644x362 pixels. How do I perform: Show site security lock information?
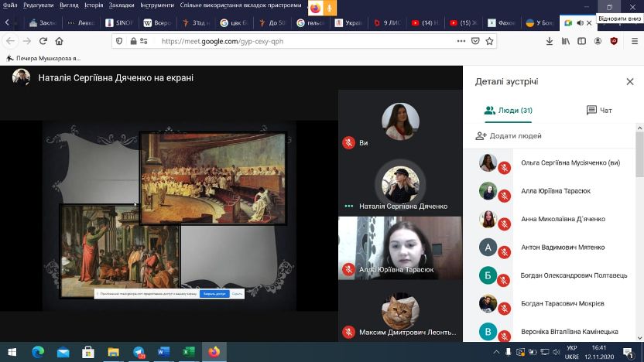pyautogui.click(x=133, y=41)
